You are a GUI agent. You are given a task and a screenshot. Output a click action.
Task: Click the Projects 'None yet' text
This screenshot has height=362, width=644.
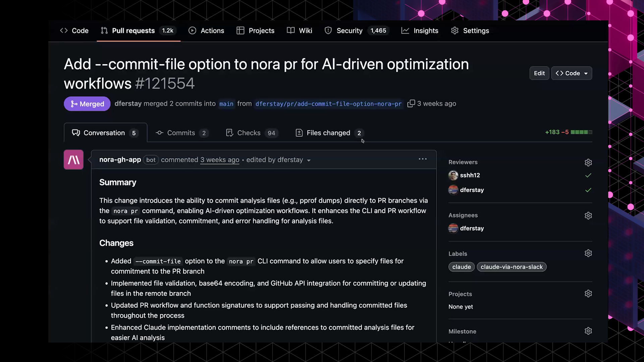tap(461, 307)
